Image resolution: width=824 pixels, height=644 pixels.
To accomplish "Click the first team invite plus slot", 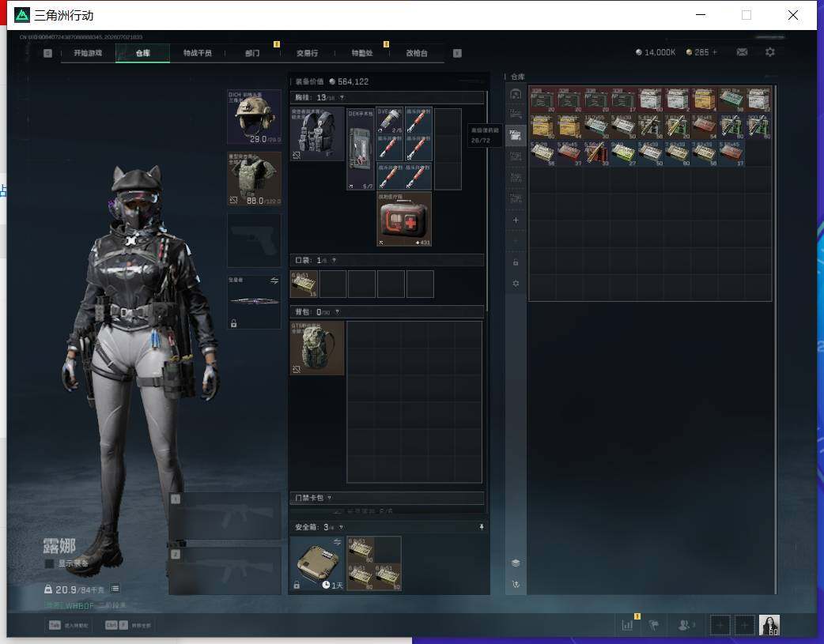I will click(x=720, y=625).
